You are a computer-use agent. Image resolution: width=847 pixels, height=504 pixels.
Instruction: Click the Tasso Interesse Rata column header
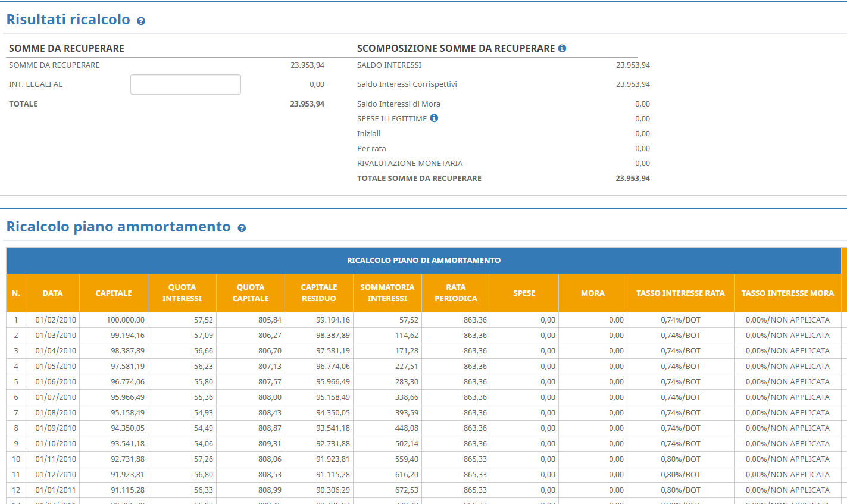(x=680, y=293)
